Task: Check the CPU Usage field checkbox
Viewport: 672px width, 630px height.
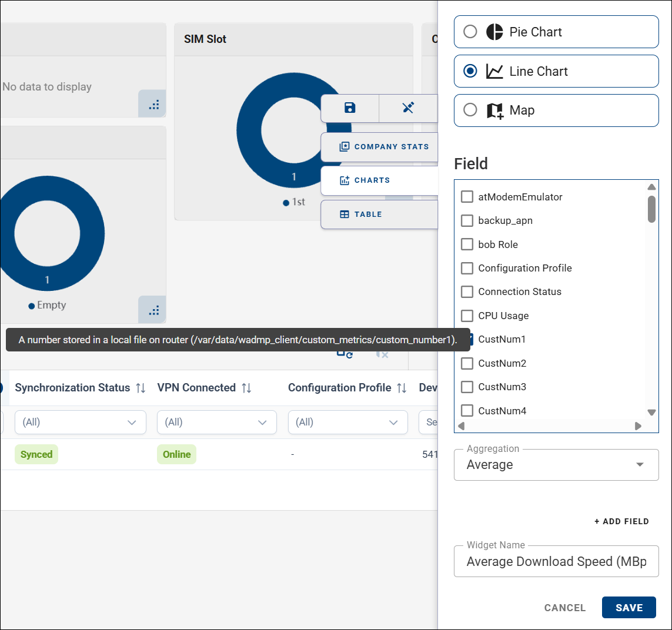Action: (x=467, y=316)
